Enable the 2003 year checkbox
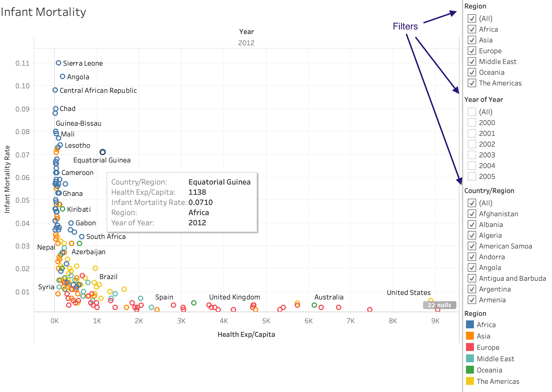 pyautogui.click(x=472, y=155)
